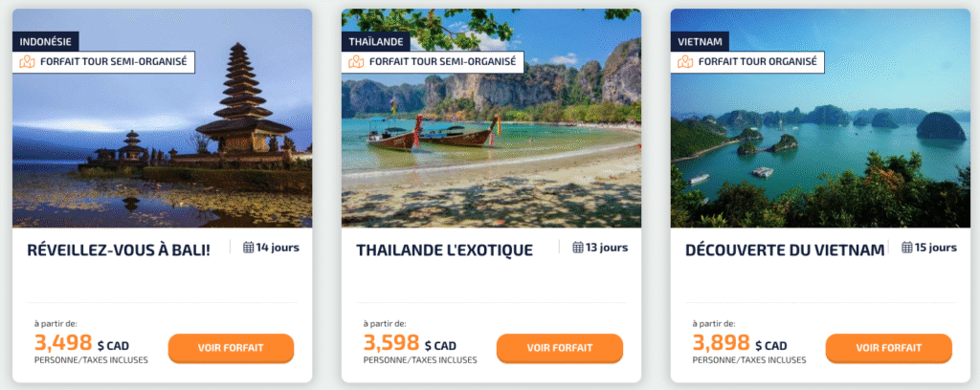The image size is (980, 390).
Task: Select the Indonésie country tag
Action: (x=46, y=41)
